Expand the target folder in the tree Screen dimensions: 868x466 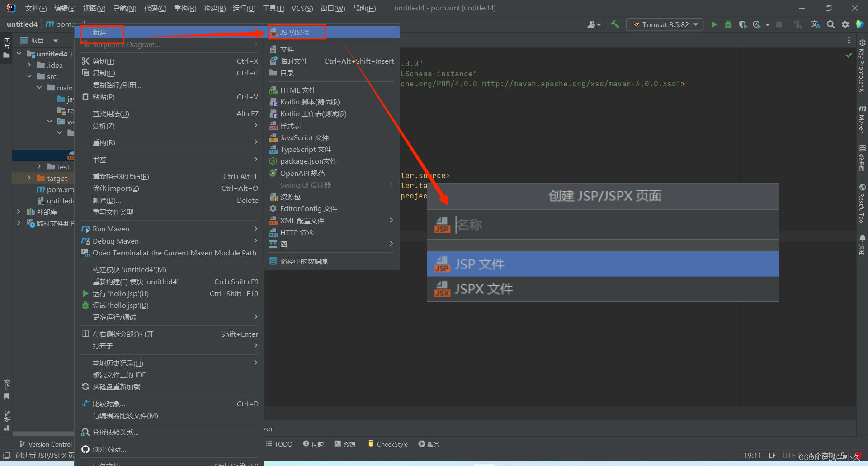(29, 178)
